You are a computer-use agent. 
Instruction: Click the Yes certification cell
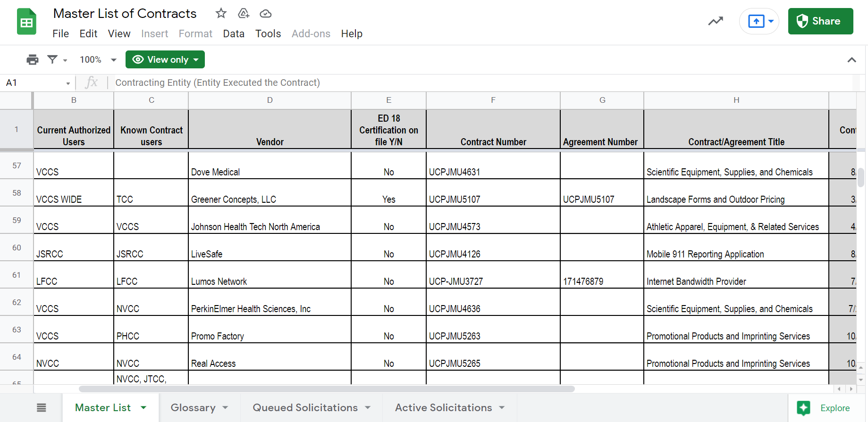389,193
